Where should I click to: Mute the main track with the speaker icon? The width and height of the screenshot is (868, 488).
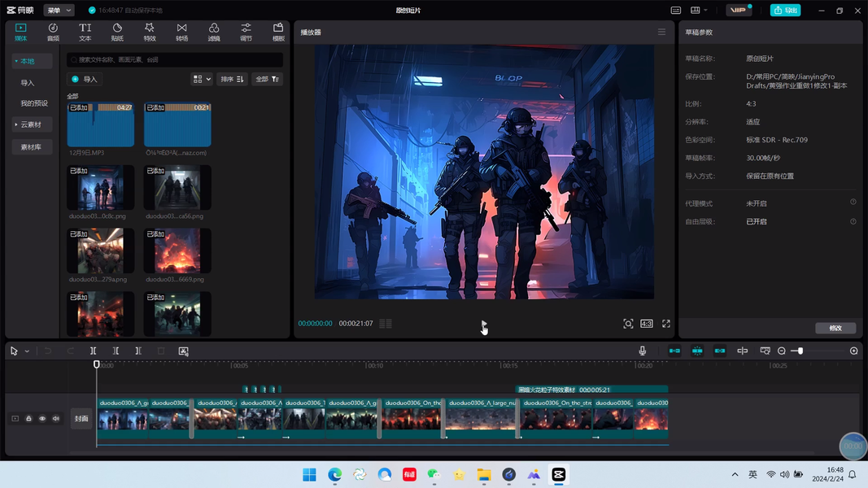point(56,419)
